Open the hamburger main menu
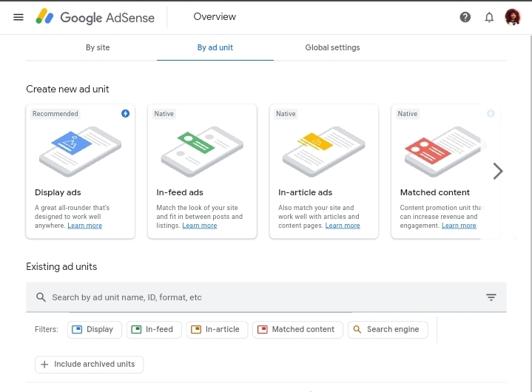 click(x=18, y=17)
